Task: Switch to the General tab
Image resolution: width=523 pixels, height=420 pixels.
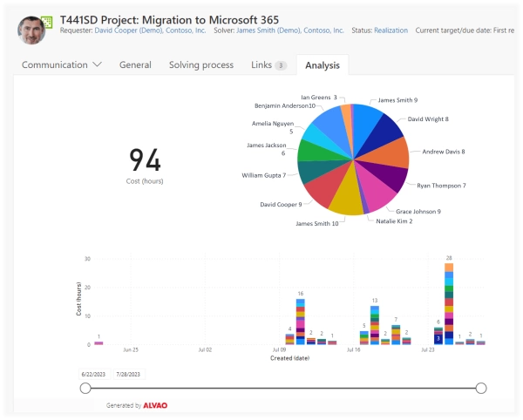Action: [x=135, y=64]
